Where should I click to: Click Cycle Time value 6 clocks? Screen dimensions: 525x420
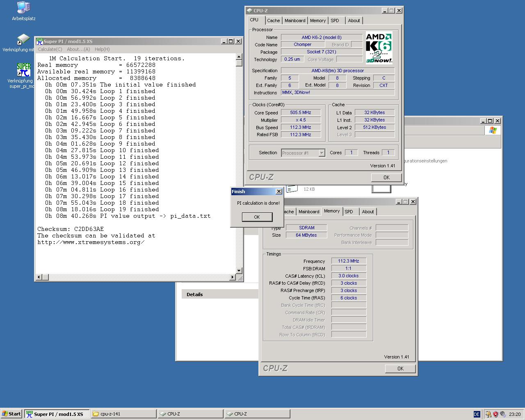coord(349,298)
